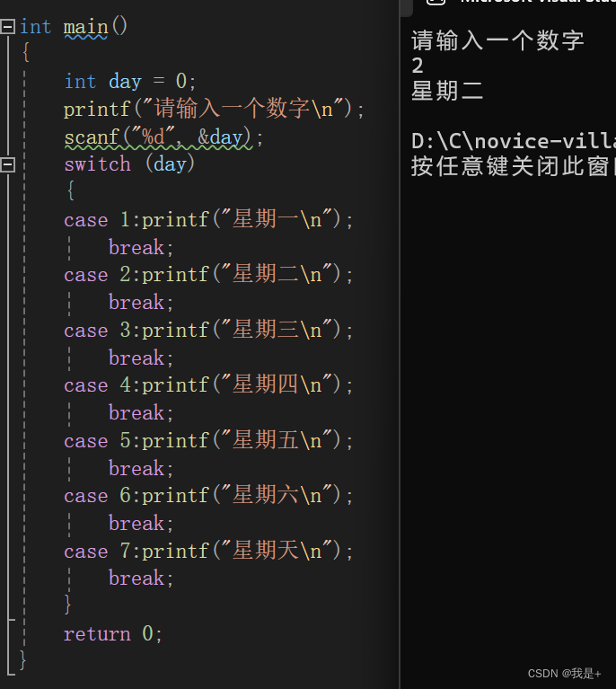The width and height of the screenshot is (616, 689).
Task: Click console output line 星期二
Action: 447,91
